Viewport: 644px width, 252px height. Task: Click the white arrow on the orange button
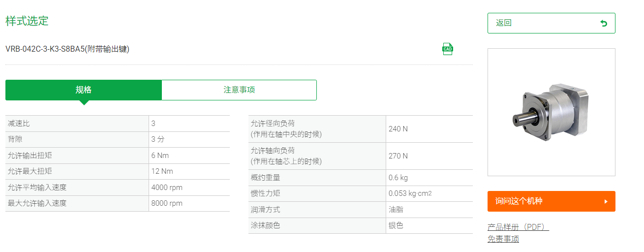click(606, 201)
